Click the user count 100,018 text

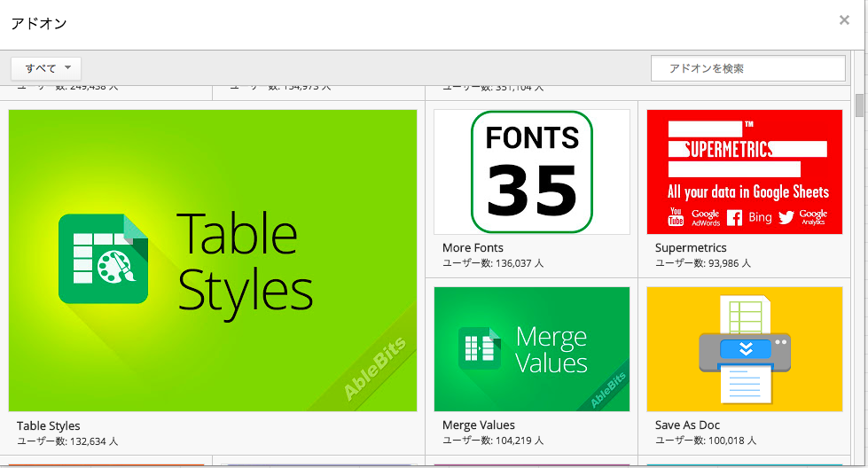pyautogui.click(x=705, y=441)
